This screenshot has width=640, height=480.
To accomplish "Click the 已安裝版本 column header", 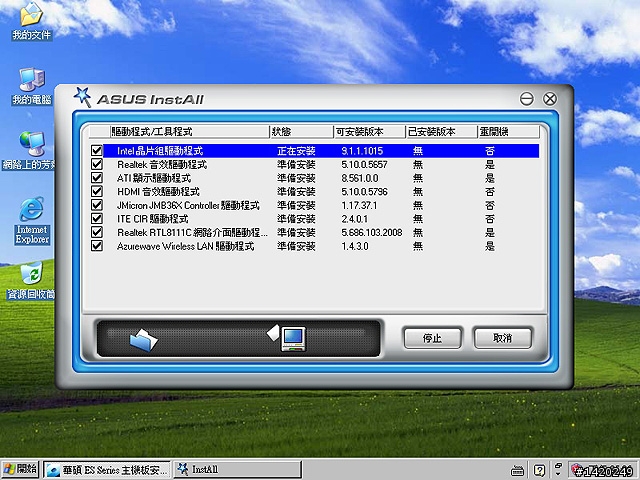I will tap(441, 132).
